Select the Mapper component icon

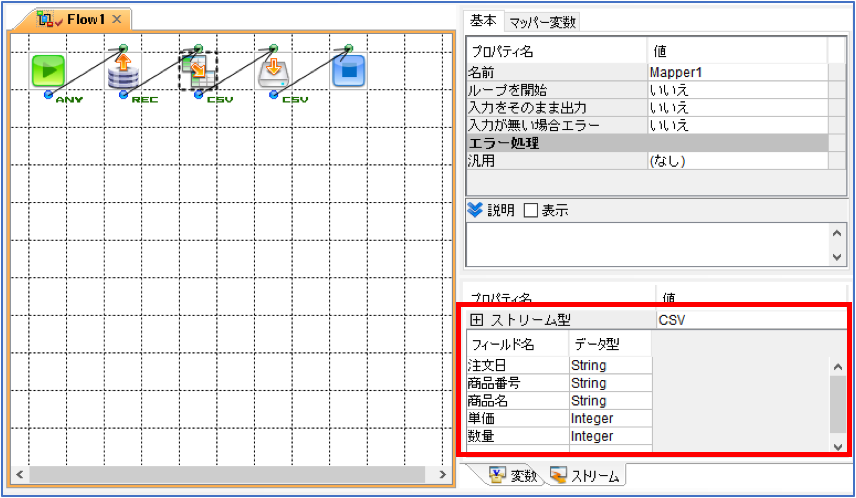coord(199,71)
